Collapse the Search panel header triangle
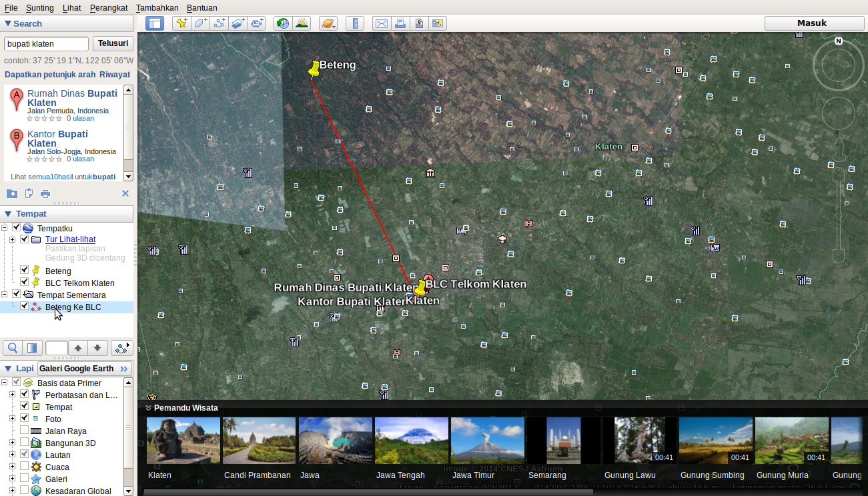This screenshot has width=868, height=496. click(x=8, y=23)
